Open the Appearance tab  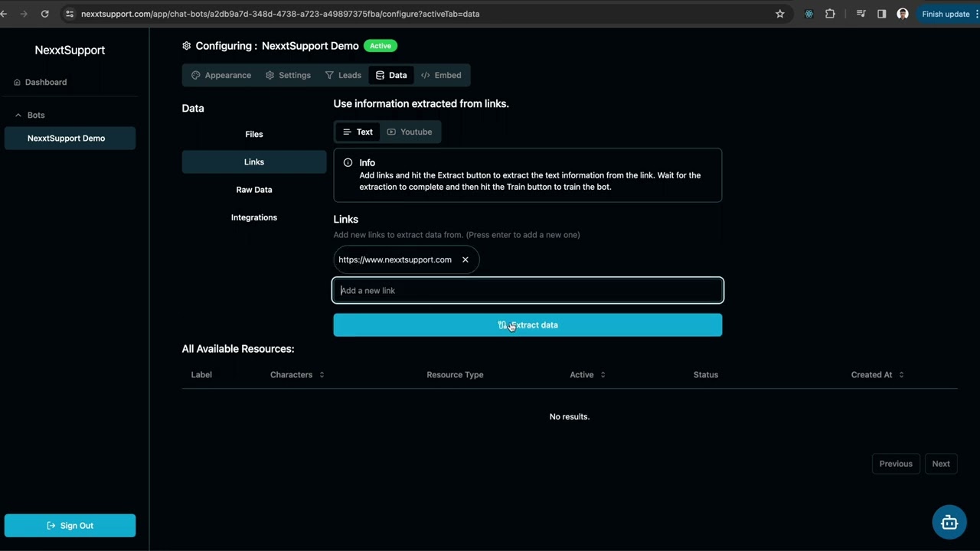click(x=221, y=75)
